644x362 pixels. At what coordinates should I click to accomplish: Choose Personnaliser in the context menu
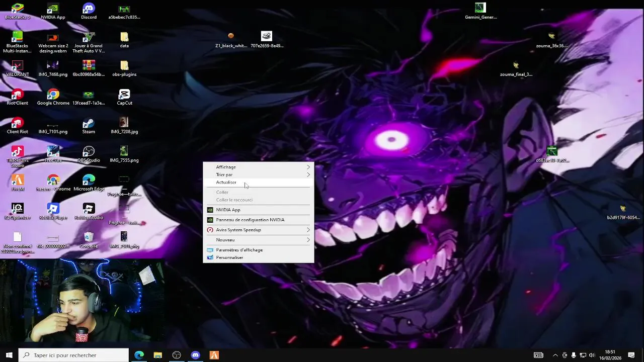(x=258, y=257)
